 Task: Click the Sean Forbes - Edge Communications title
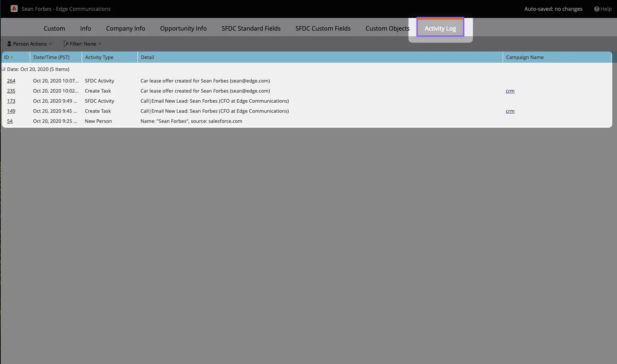[x=66, y=9]
